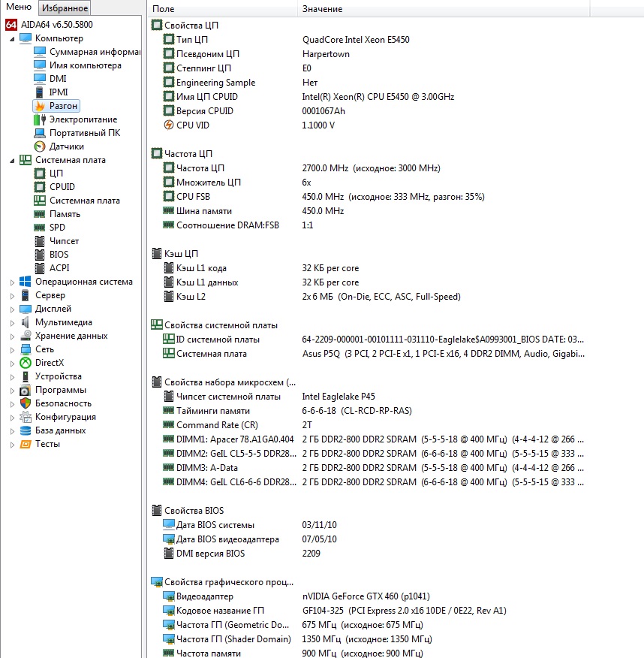
Task: Select the Хранение данных disk icon
Action: coord(26,335)
